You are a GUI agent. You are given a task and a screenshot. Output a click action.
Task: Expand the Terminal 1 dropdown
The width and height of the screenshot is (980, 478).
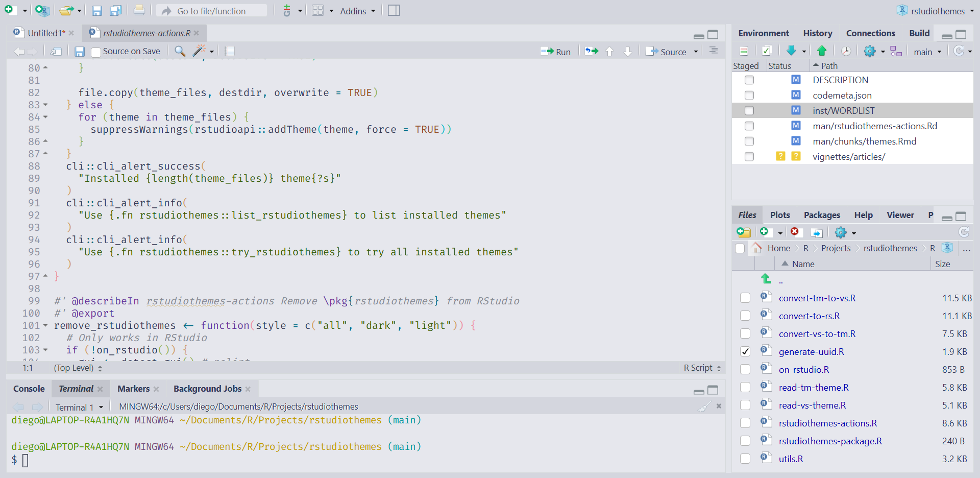(79, 408)
